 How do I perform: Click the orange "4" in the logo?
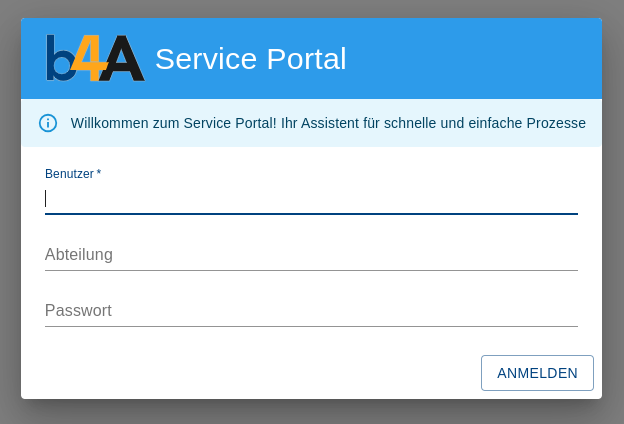89,57
